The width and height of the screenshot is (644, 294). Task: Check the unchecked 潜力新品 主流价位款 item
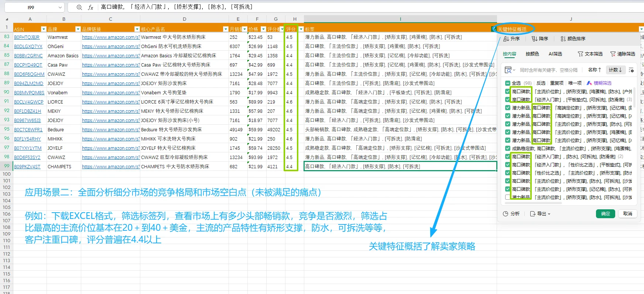[508, 197]
